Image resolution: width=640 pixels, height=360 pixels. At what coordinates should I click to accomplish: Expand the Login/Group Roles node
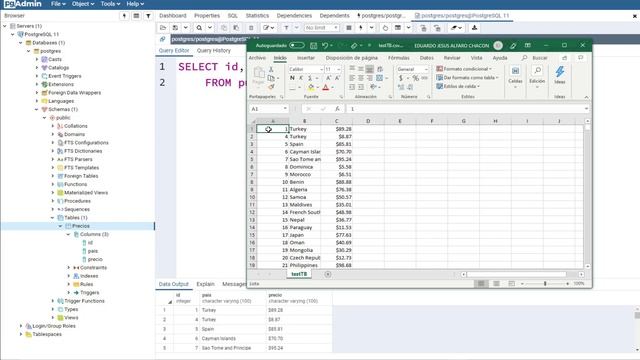[21, 326]
